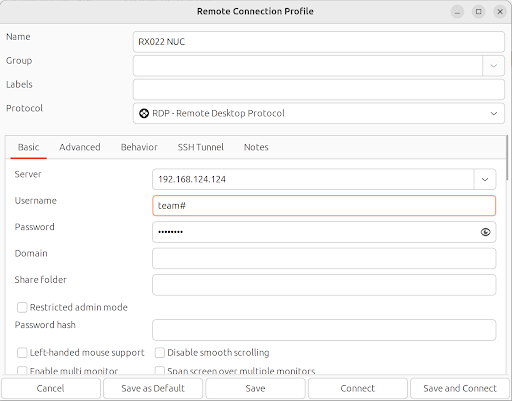Focus the Username field containing team#

click(324, 206)
